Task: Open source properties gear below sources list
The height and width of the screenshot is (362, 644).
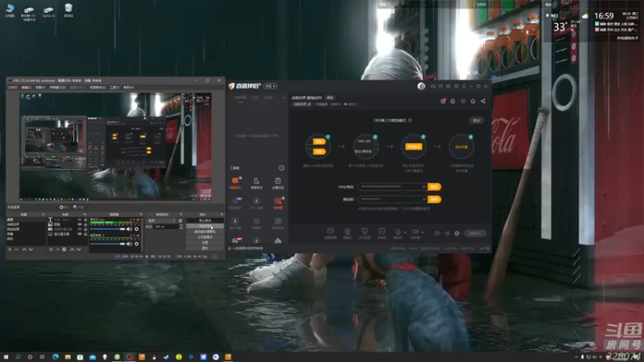Action: click(x=64, y=249)
